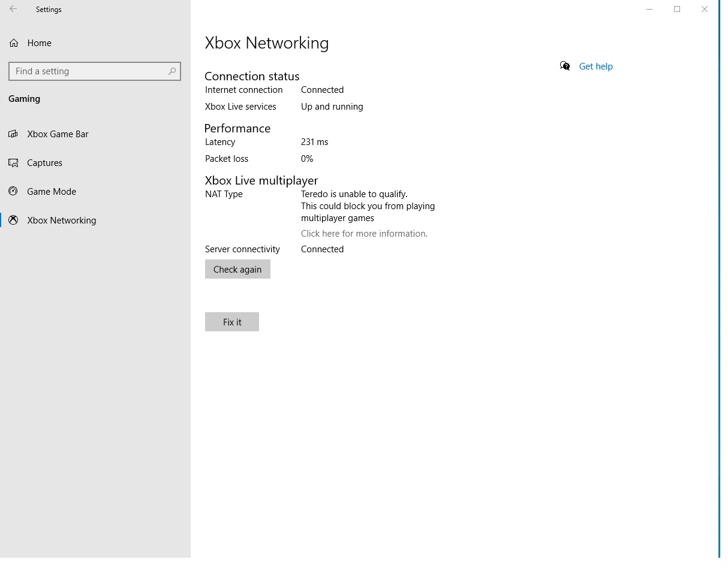Select the Xbox Game Bar icon
Screen dimensions: 728x574
click(x=13, y=134)
